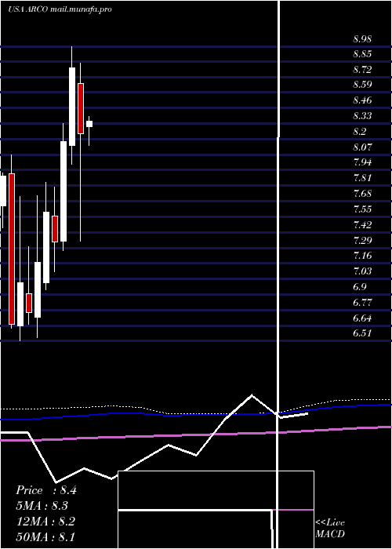The width and height of the screenshot is (392, 549).
Task: Click the '<<Live MACD' label
Action: (x=330, y=529)
